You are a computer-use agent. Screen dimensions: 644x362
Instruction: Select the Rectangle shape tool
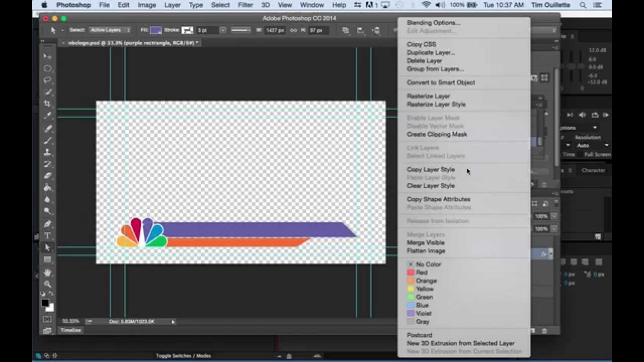tap(48, 260)
